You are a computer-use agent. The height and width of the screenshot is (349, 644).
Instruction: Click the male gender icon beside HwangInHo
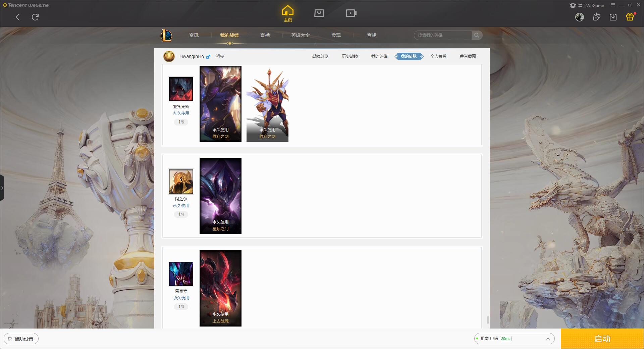208,57
